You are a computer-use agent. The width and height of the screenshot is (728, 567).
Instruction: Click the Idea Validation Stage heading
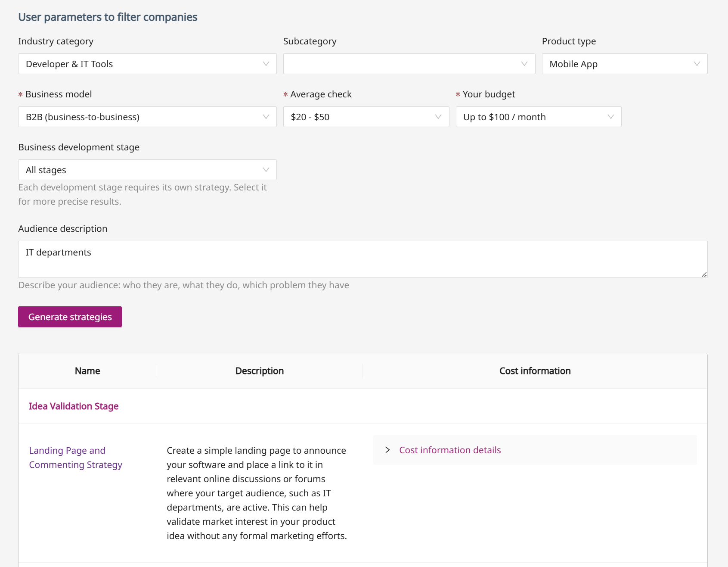74,406
